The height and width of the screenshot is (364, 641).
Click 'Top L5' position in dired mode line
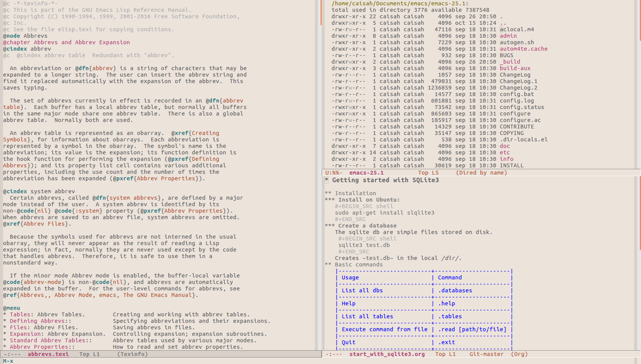[428, 173]
